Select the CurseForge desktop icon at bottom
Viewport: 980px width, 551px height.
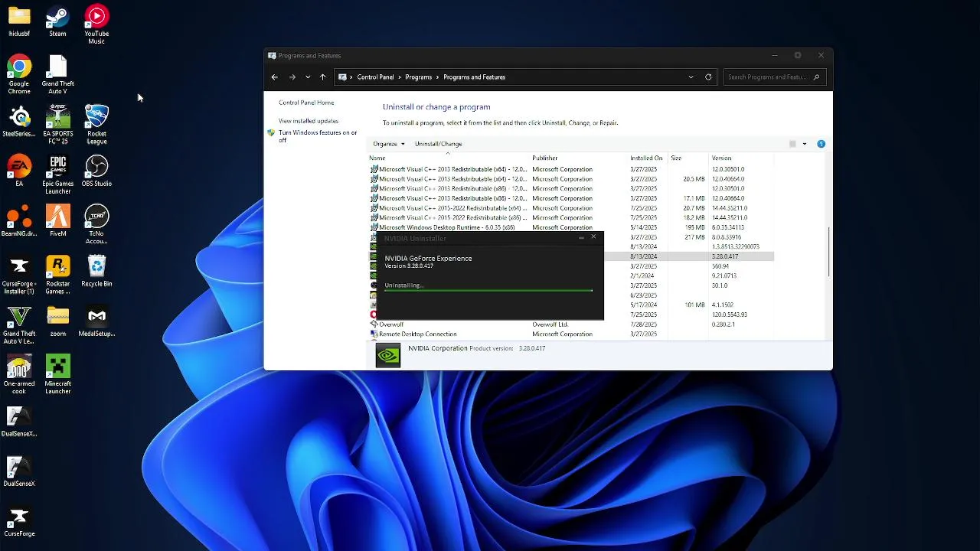19,521
